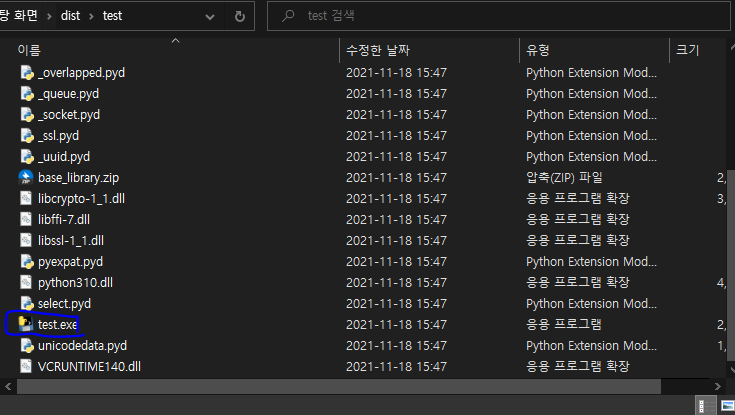
Task: Click the _queue.pyd file icon
Action: coord(27,94)
